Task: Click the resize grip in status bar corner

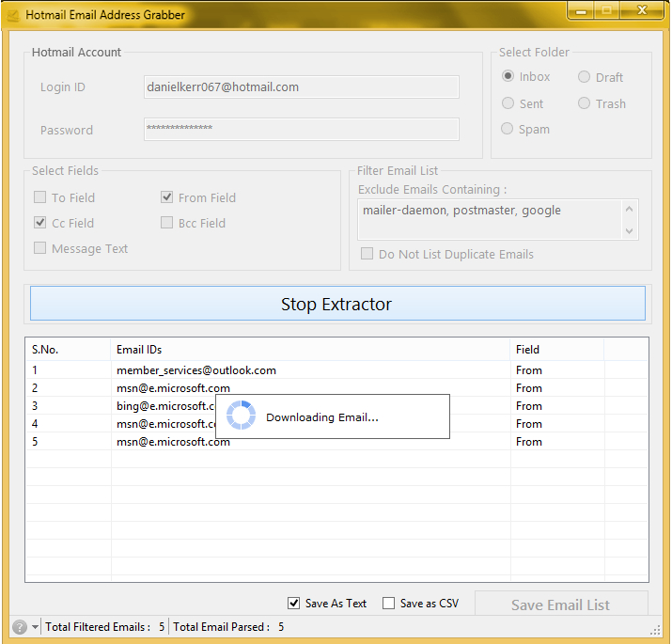Action: tap(655, 629)
